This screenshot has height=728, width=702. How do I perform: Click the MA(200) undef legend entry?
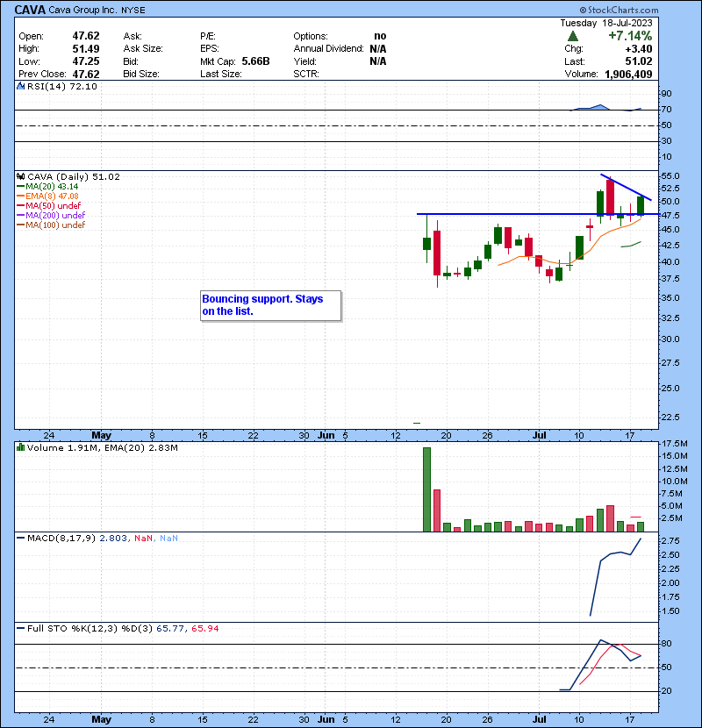[x=51, y=215]
